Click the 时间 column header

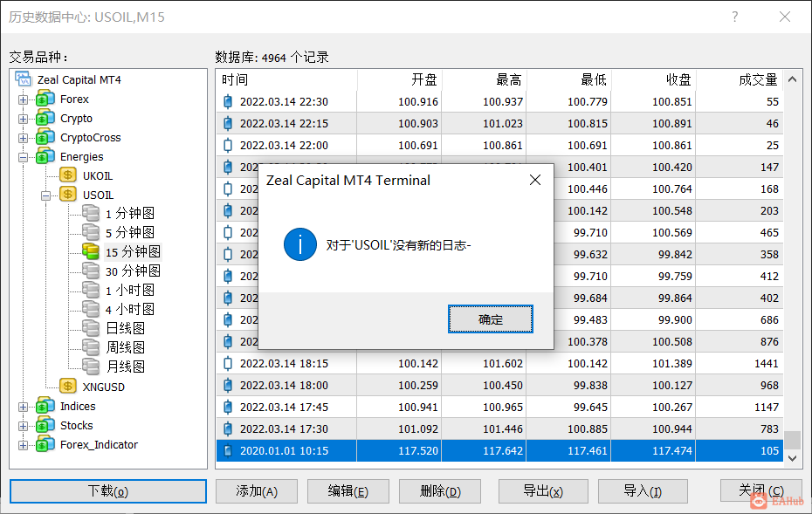coord(286,79)
